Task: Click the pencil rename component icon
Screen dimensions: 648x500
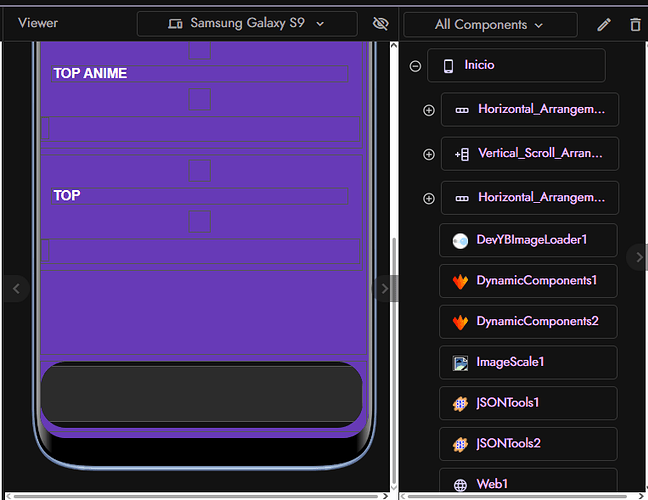Action: pos(604,24)
